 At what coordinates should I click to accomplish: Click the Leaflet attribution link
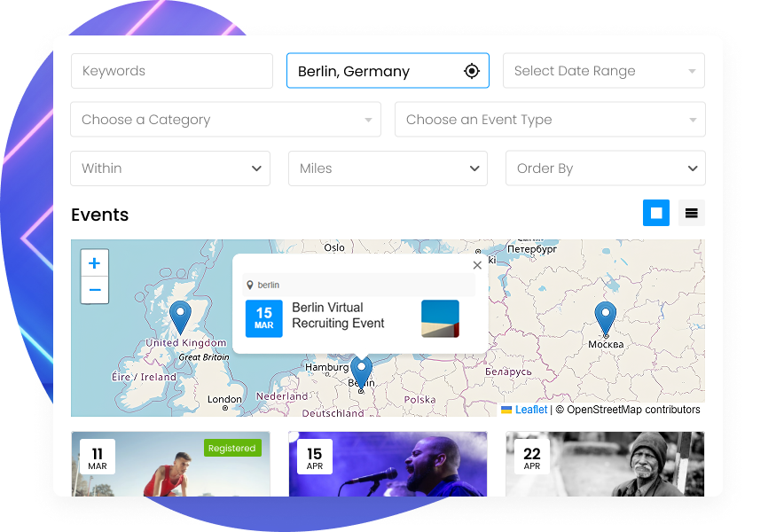529,410
